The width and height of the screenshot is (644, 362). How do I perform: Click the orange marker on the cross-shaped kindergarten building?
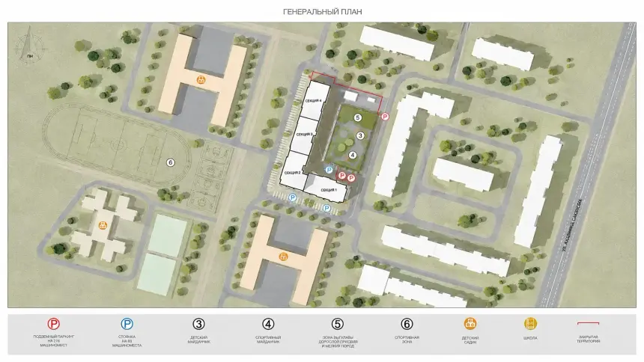point(103,225)
